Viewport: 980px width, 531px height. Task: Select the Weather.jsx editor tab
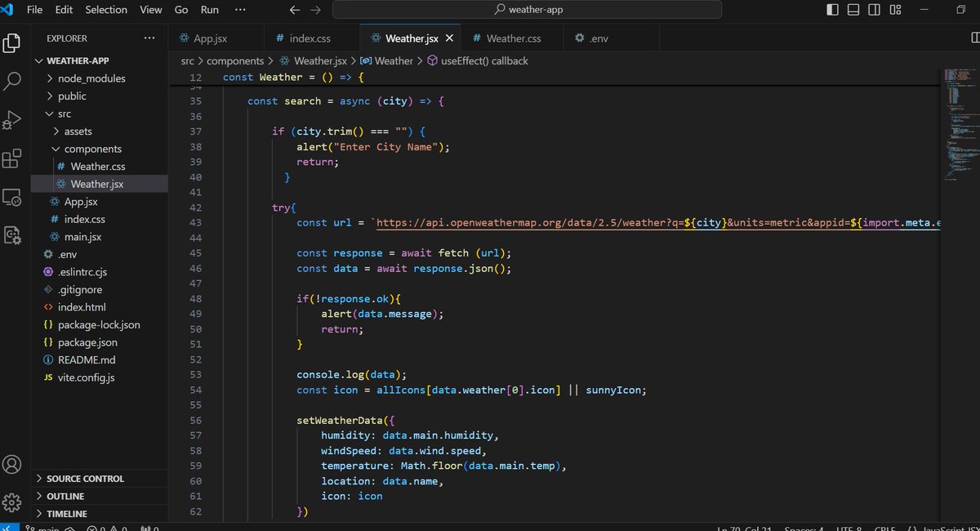(x=411, y=38)
